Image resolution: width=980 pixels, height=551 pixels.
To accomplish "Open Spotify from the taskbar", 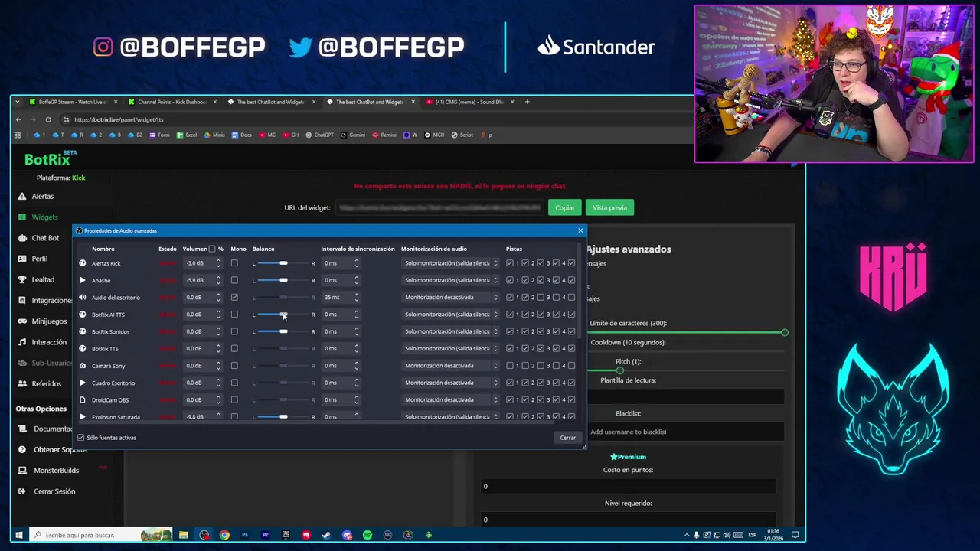I will 367,535.
